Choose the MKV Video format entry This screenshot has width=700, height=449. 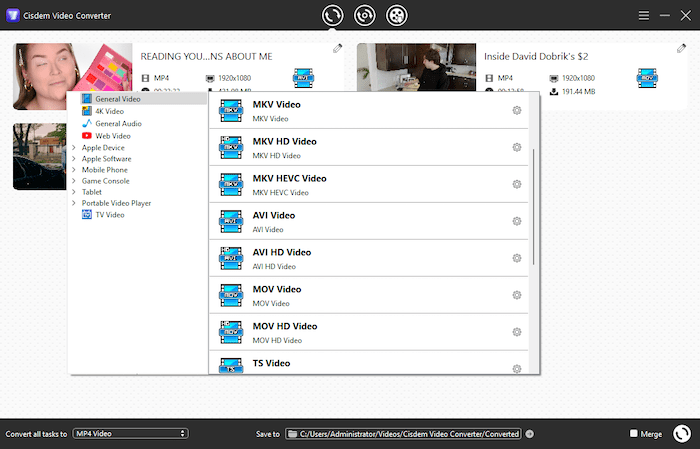(x=369, y=111)
